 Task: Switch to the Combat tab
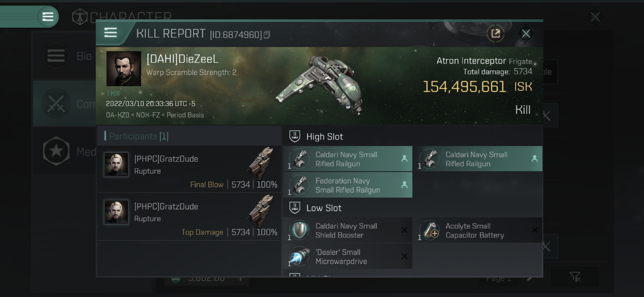click(x=65, y=103)
